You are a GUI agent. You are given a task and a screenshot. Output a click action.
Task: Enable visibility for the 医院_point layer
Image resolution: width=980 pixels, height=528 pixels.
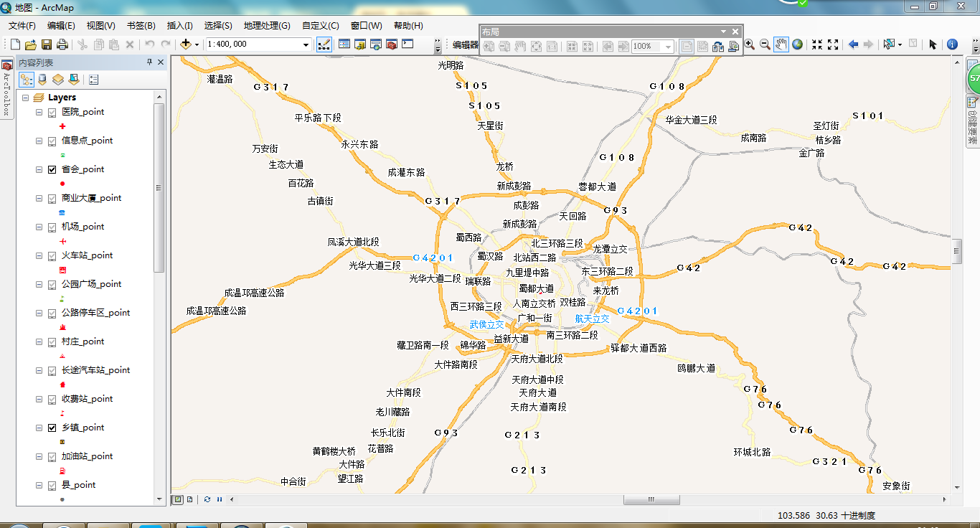tap(52, 112)
